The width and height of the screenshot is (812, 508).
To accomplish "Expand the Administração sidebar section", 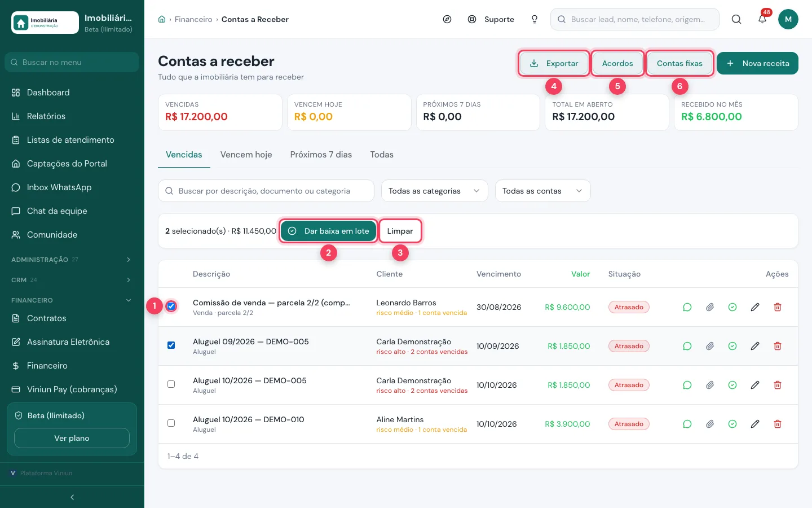I will [72, 260].
